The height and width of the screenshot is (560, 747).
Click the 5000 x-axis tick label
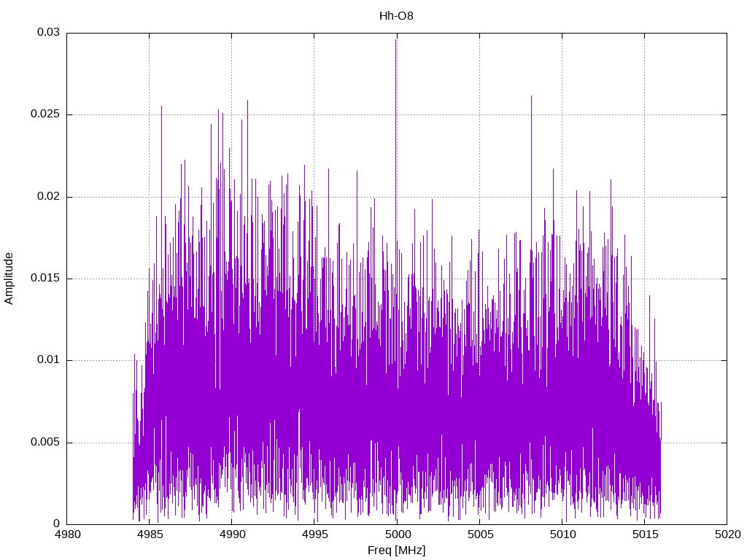tap(397, 534)
